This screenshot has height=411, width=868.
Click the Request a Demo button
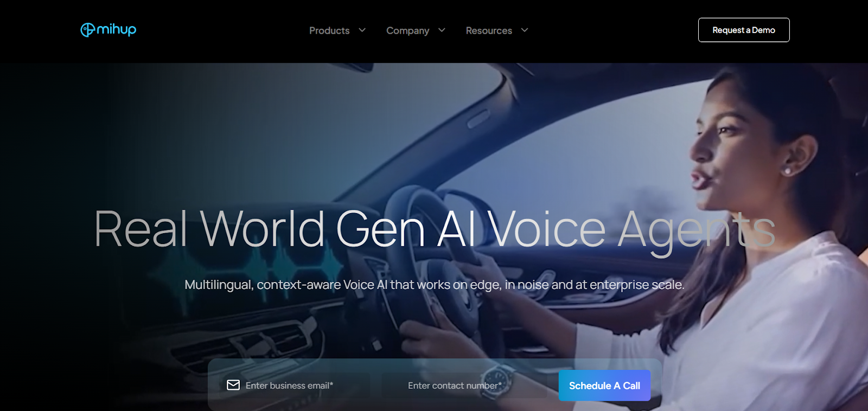pyautogui.click(x=744, y=30)
